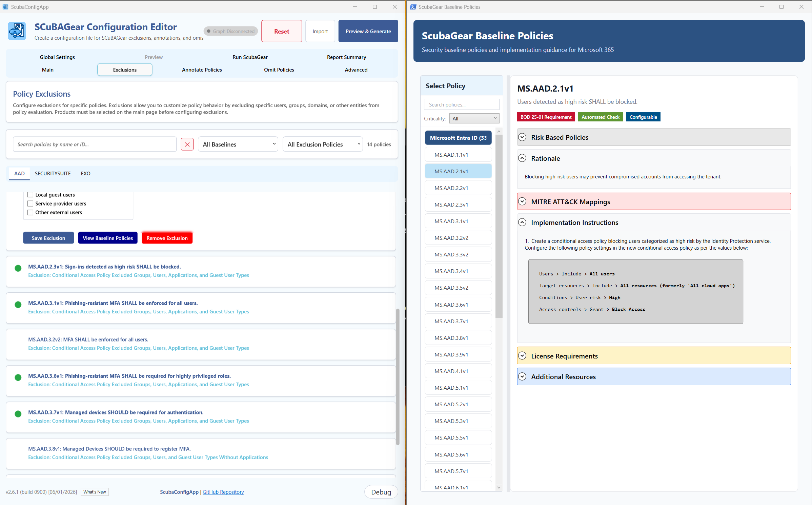This screenshot has width=812, height=505.
Task: Click the Search policies field in Select Policy
Action: tap(462, 104)
